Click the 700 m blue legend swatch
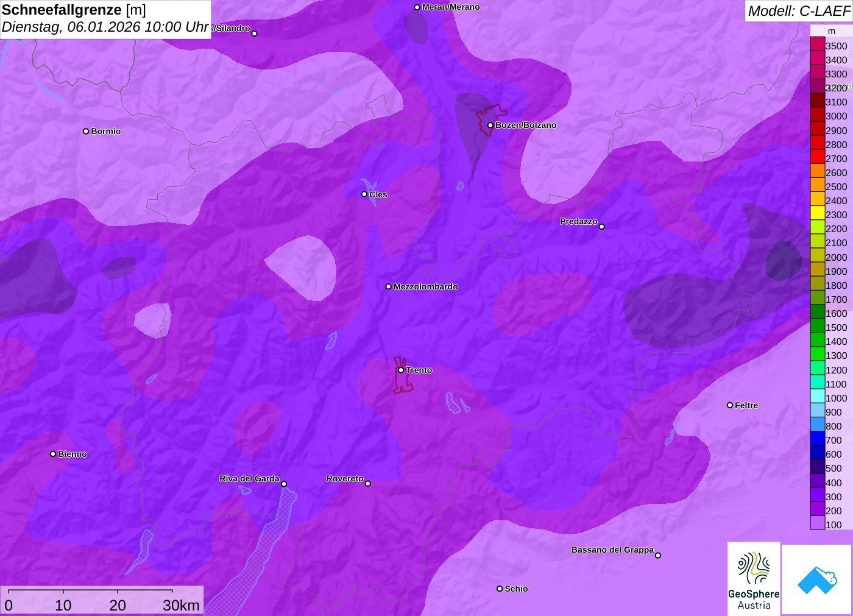853x616 pixels. point(817,438)
